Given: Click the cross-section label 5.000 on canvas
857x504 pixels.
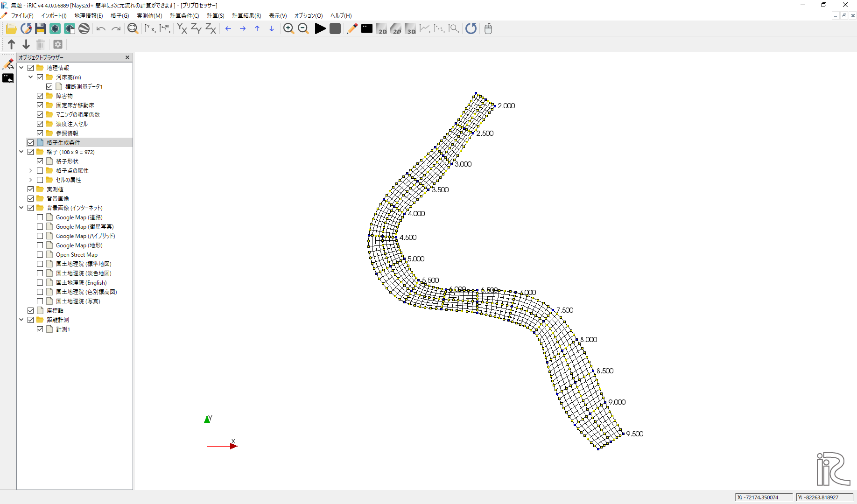Looking at the screenshot, I should [x=416, y=259].
